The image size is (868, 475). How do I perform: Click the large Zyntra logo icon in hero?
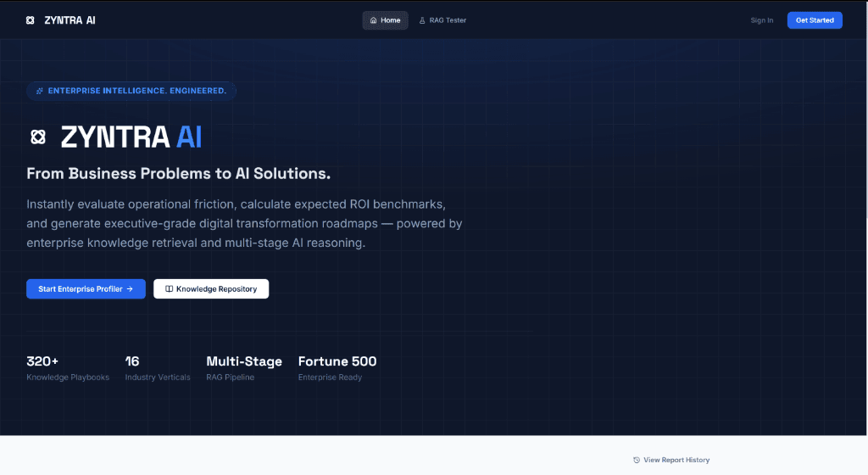pyautogui.click(x=38, y=137)
